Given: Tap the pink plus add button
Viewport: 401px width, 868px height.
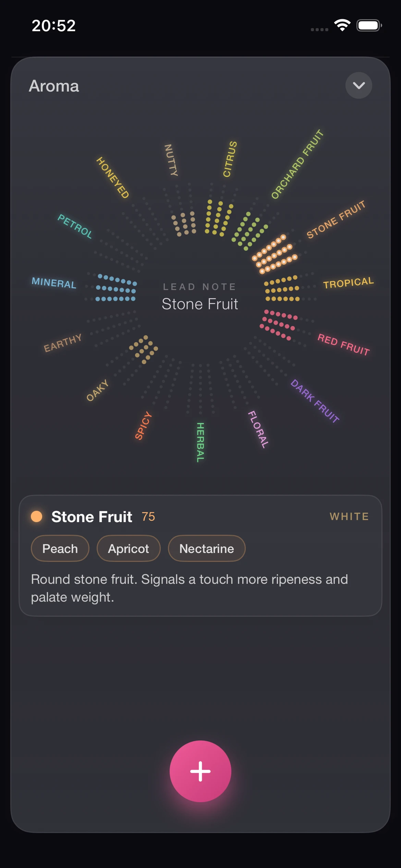Looking at the screenshot, I should point(200,771).
